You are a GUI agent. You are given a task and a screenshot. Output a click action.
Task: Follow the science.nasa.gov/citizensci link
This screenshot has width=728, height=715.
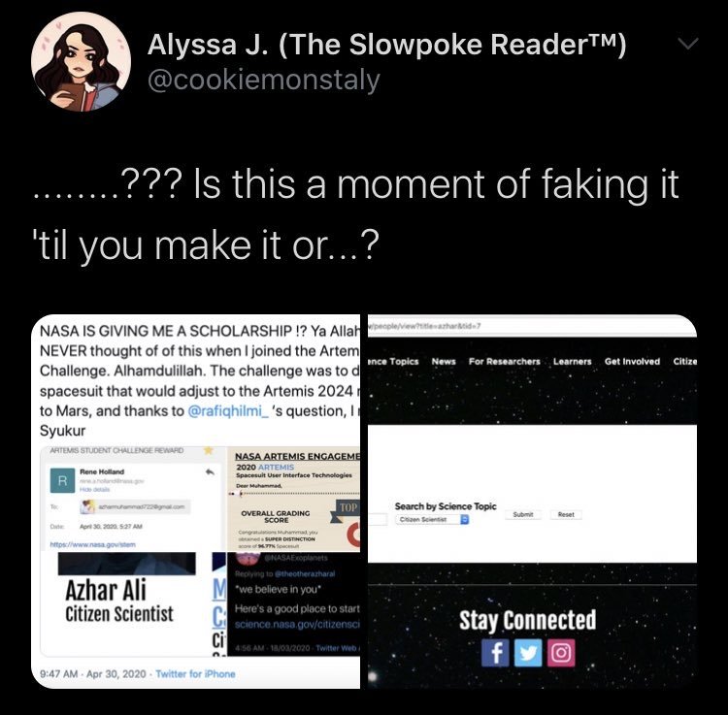[x=297, y=625]
